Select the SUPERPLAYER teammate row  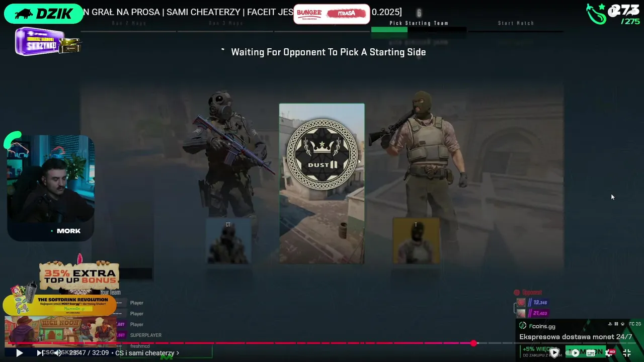pyautogui.click(x=146, y=335)
